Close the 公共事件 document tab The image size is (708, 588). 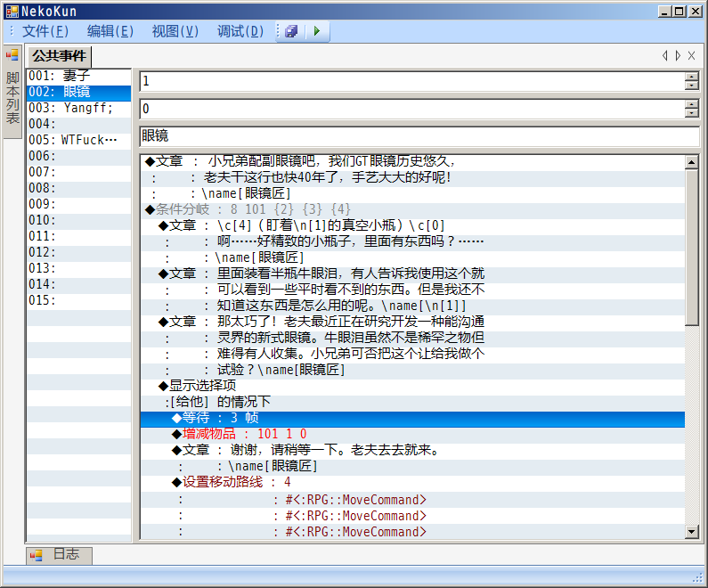pos(691,55)
